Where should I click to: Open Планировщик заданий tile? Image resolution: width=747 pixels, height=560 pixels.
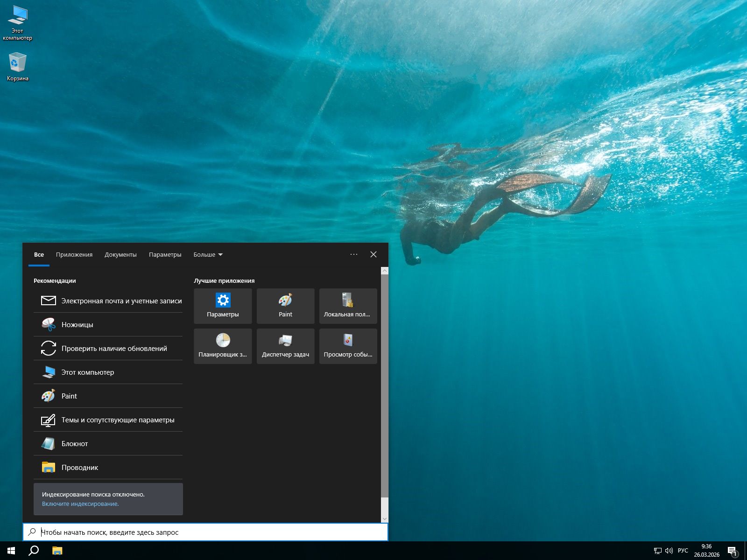pos(223,346)
